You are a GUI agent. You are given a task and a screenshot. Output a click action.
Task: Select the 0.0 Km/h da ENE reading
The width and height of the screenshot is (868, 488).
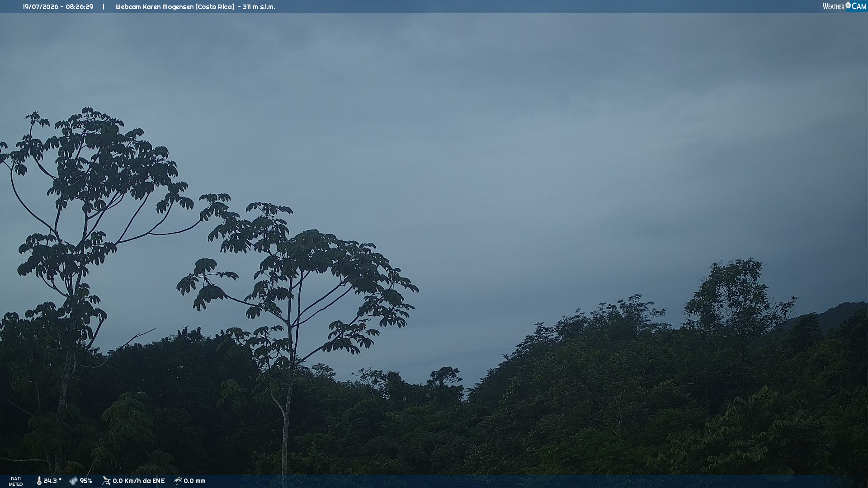coord(139,481)
